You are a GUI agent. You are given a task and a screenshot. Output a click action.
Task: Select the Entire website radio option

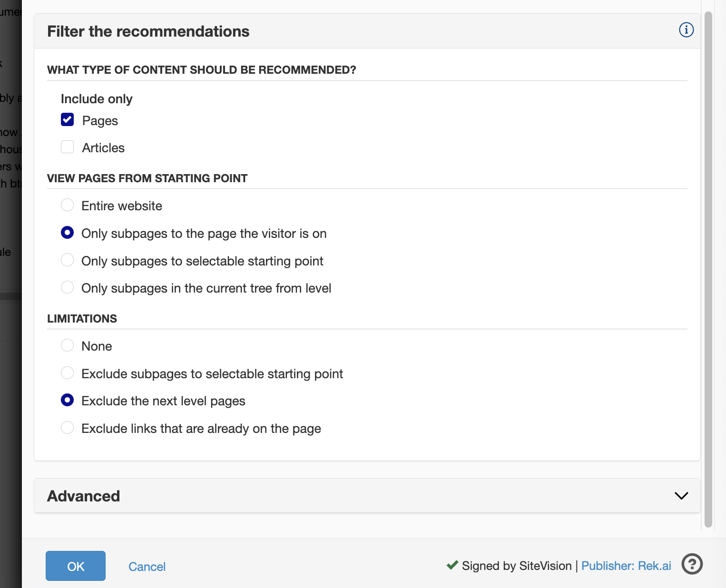coord(68,205)
